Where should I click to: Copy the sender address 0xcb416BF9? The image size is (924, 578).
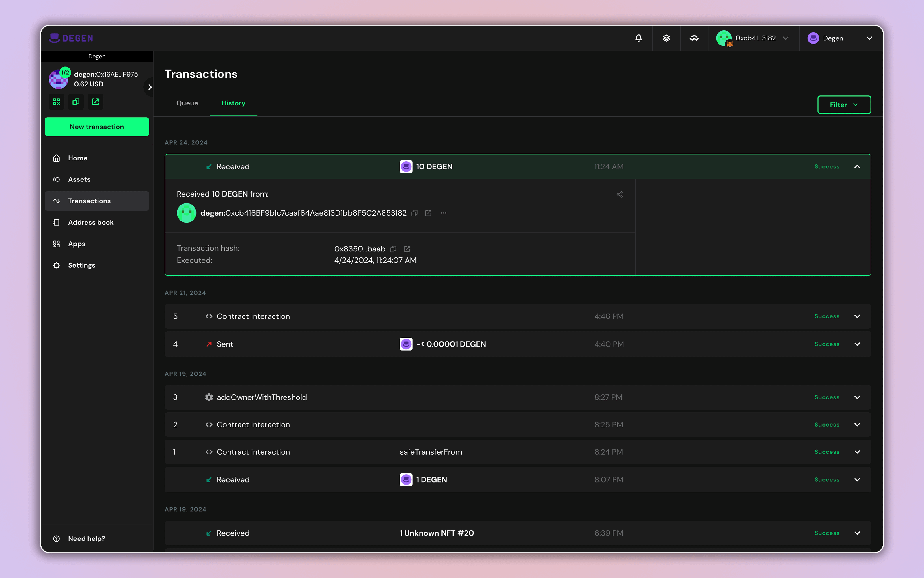pyautogui.click(x=415, y=213)
